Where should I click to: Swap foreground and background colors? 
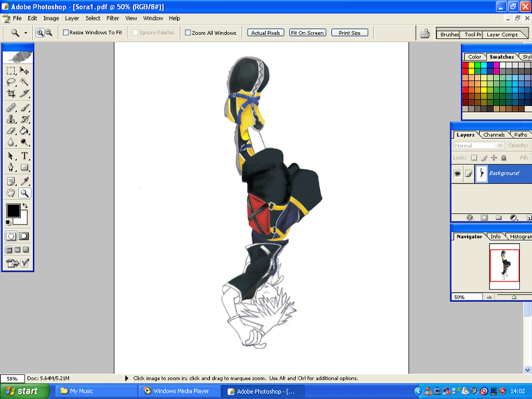pos(25,206)
